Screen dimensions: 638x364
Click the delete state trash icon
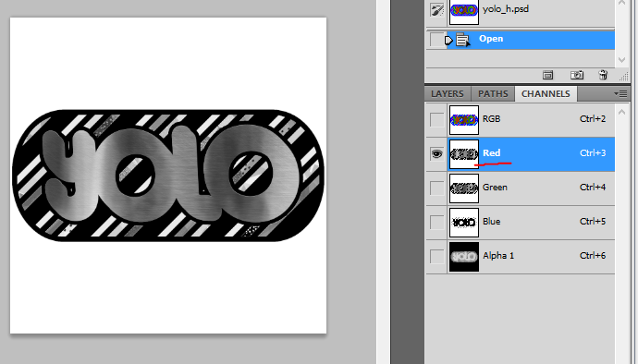(604, 75)
